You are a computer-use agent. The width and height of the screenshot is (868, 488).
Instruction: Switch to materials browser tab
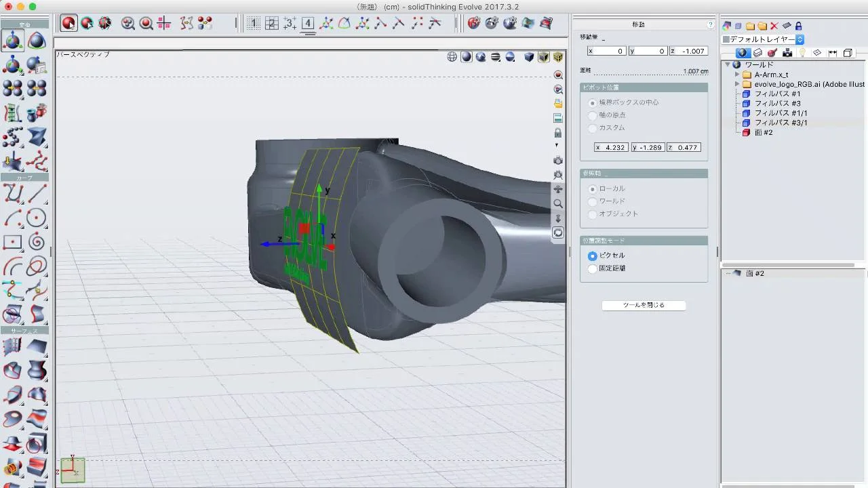point(772,53)
